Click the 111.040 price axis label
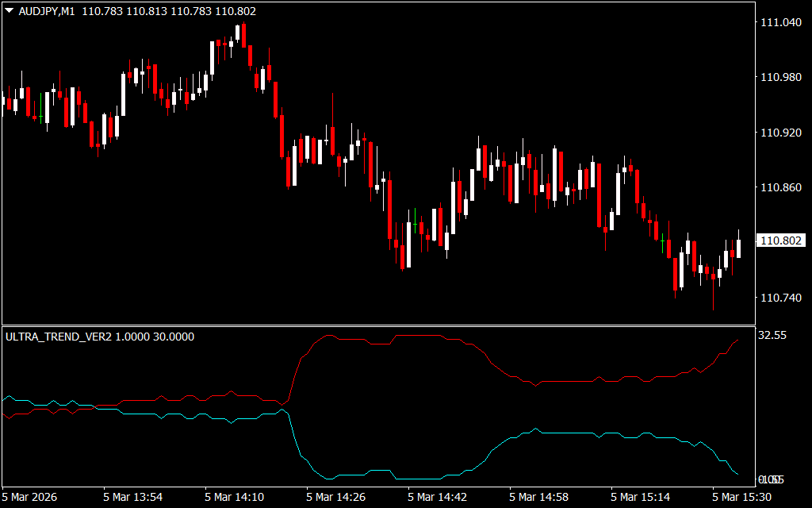 780,23
